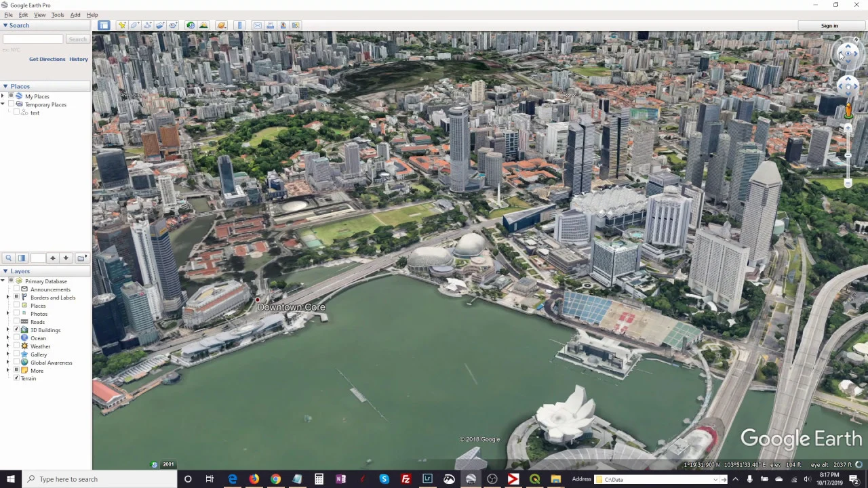Expand the 3D Buildings node
Viewport: 868px width, 488px height.
click(x=8, y=330)
